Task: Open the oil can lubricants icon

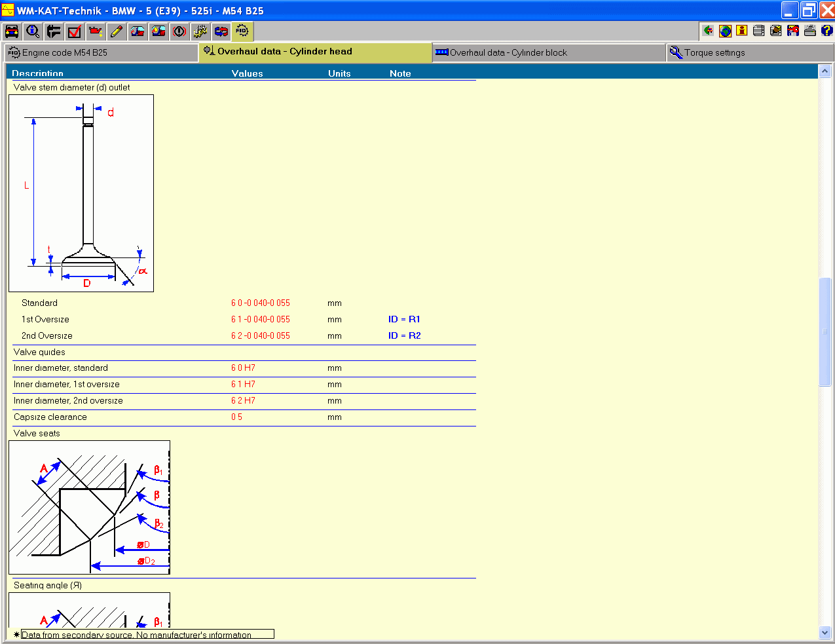Action: coord(96,31)
